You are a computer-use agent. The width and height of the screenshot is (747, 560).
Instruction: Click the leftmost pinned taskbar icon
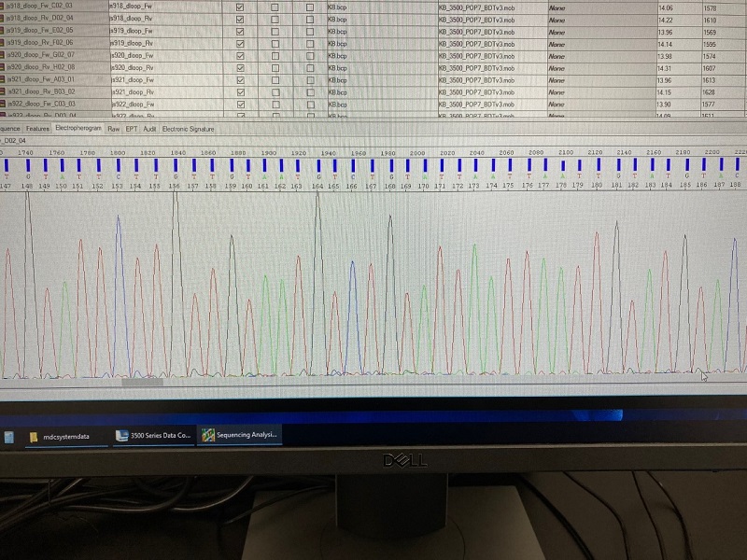9,437
